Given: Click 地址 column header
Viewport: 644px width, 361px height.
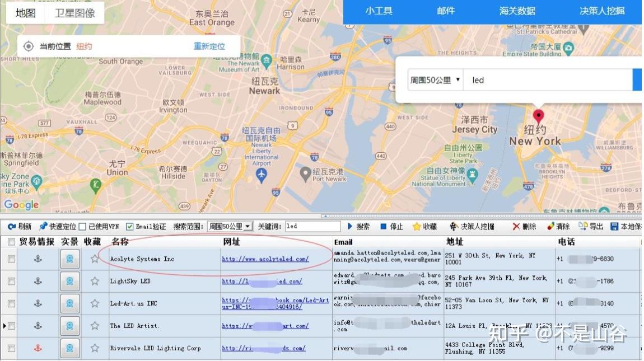Looking at the screenshot, I should click(455, 242).
